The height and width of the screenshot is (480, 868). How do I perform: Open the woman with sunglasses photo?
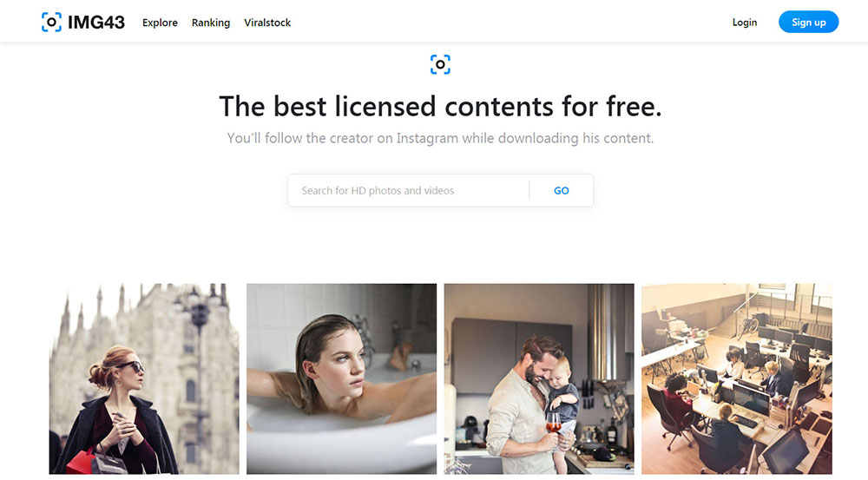click(x=144, y=378)
